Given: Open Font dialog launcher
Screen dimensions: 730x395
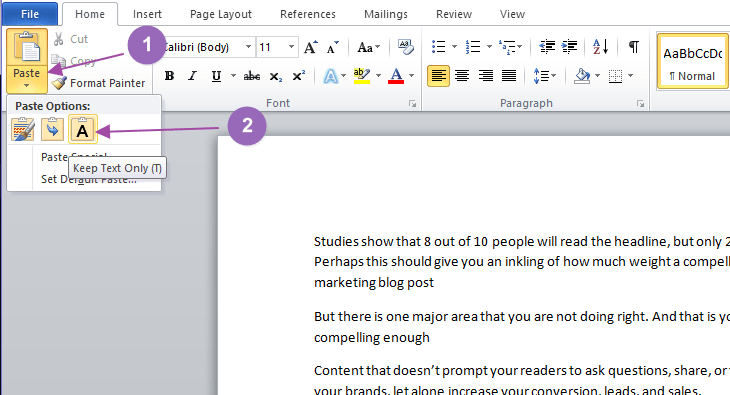Looking at the screenshot, I should 412,103.
